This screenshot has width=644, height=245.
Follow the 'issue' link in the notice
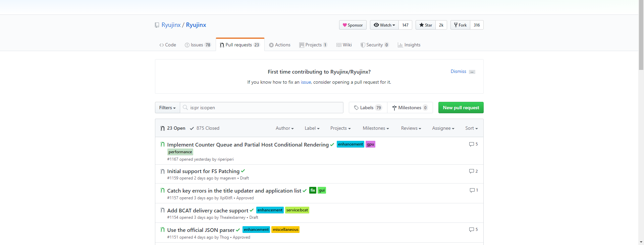click(306, 82)
